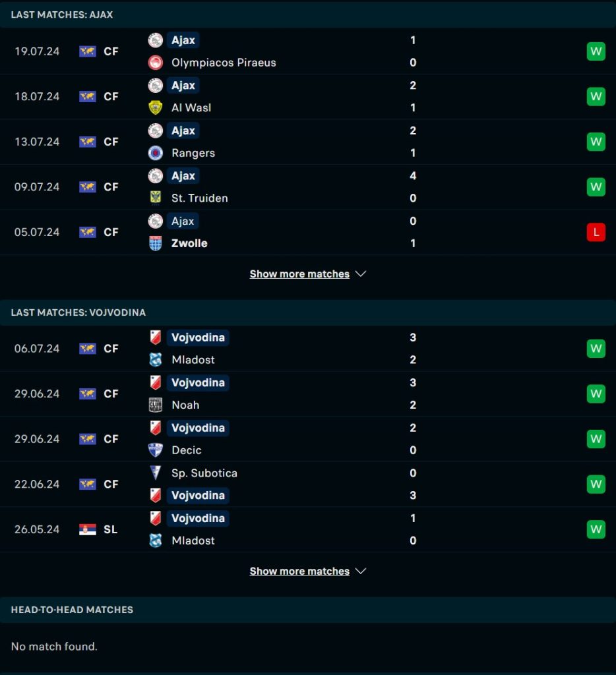
Task: Open the Zwolle team name link
Action: (189, 243)
